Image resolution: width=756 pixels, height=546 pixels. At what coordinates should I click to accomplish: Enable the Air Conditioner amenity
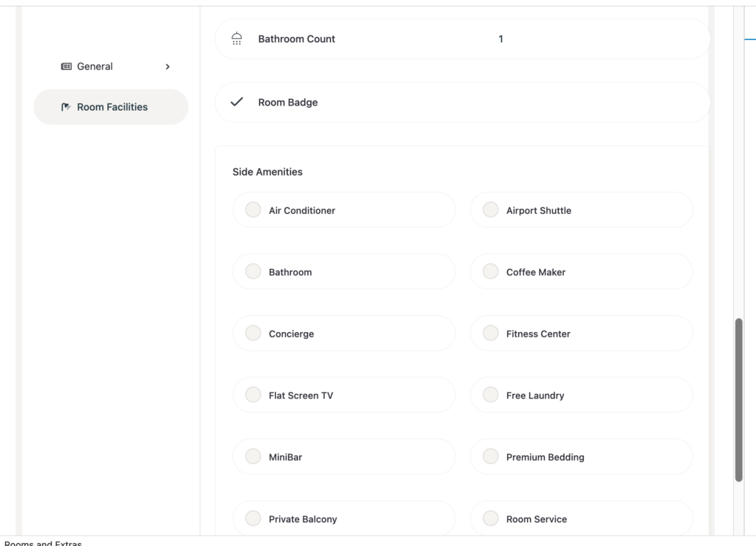click(x=253, y=210)
